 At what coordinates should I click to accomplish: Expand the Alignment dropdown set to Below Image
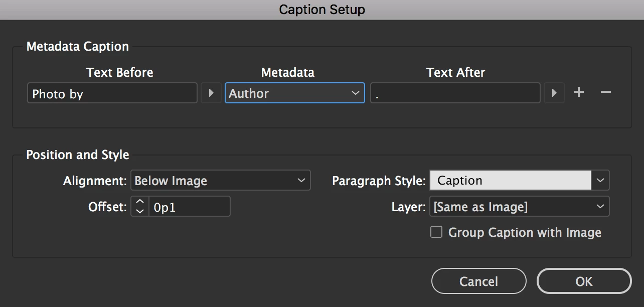(221, 181)
